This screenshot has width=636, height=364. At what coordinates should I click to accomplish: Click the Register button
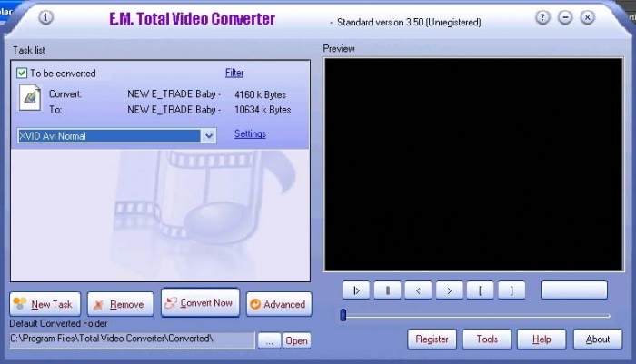tap(432, 339)
